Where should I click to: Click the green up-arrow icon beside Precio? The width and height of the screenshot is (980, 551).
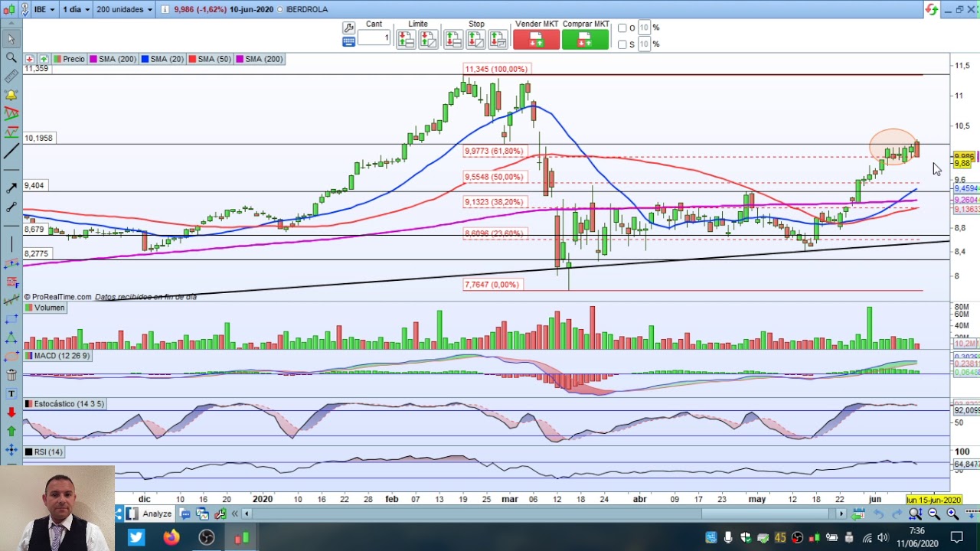44,59
